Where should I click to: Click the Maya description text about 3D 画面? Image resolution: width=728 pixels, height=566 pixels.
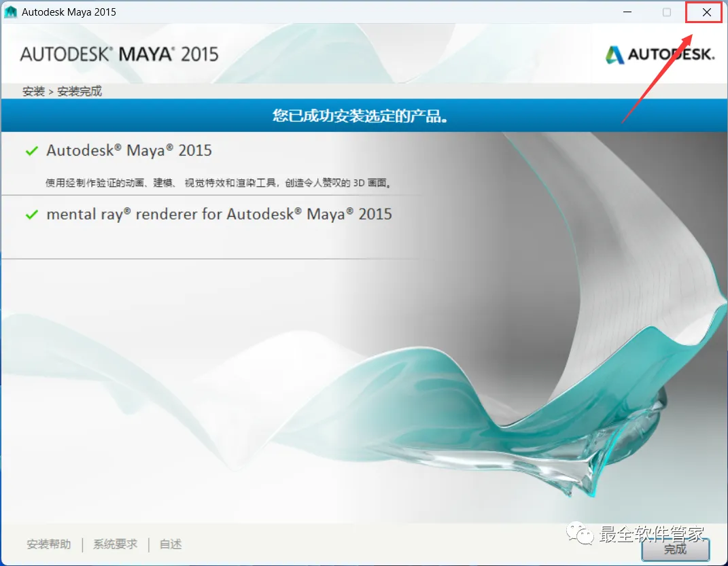pos(219,183)
